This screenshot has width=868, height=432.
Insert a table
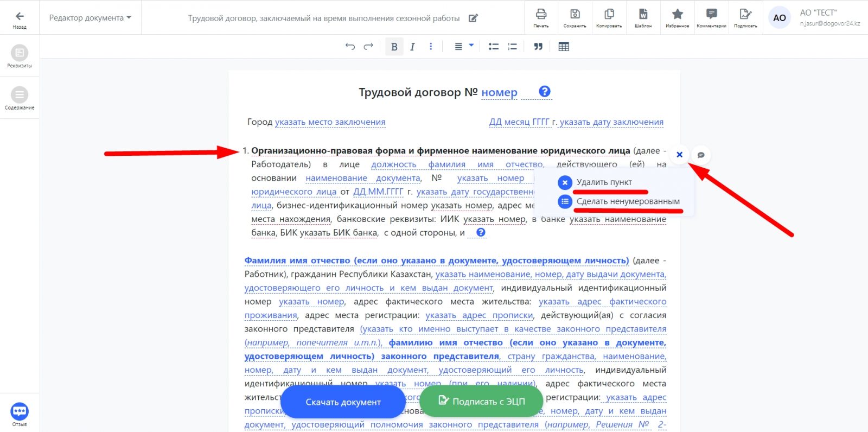pos(564,47)
